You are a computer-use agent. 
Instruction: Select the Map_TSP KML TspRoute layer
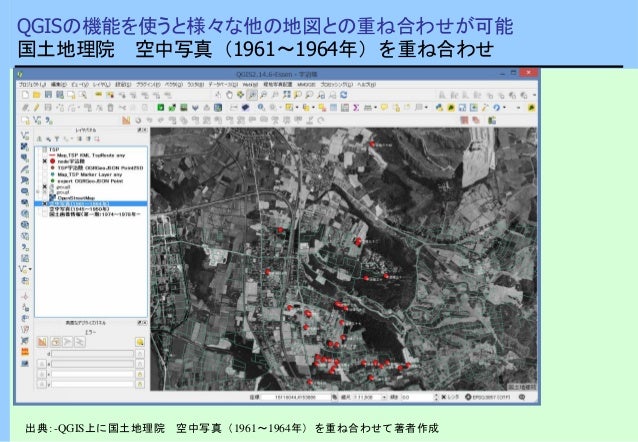tap(91, 155)
